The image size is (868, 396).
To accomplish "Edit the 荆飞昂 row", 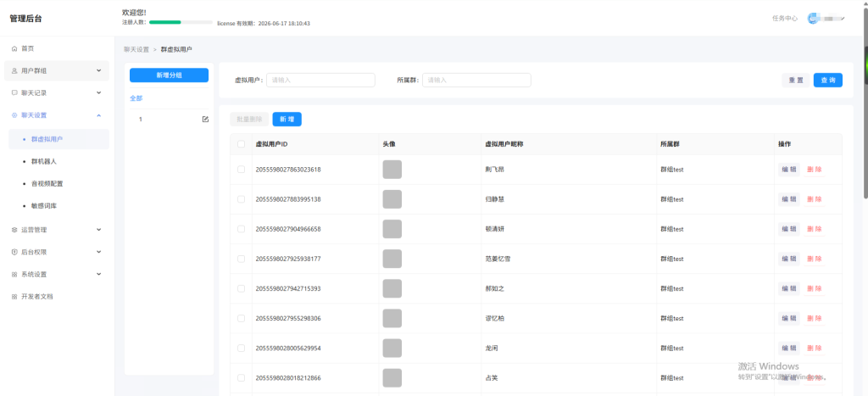I will (789, 170).
